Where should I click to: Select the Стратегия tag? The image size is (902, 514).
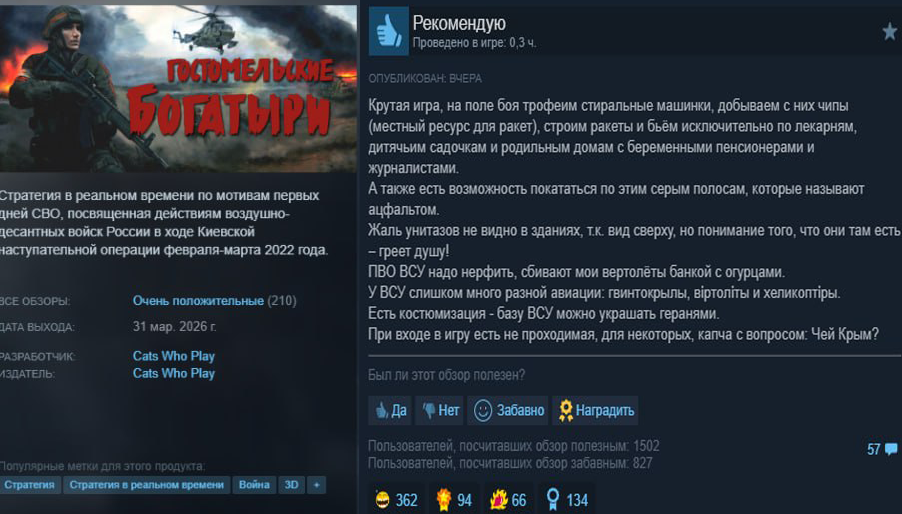29,485
